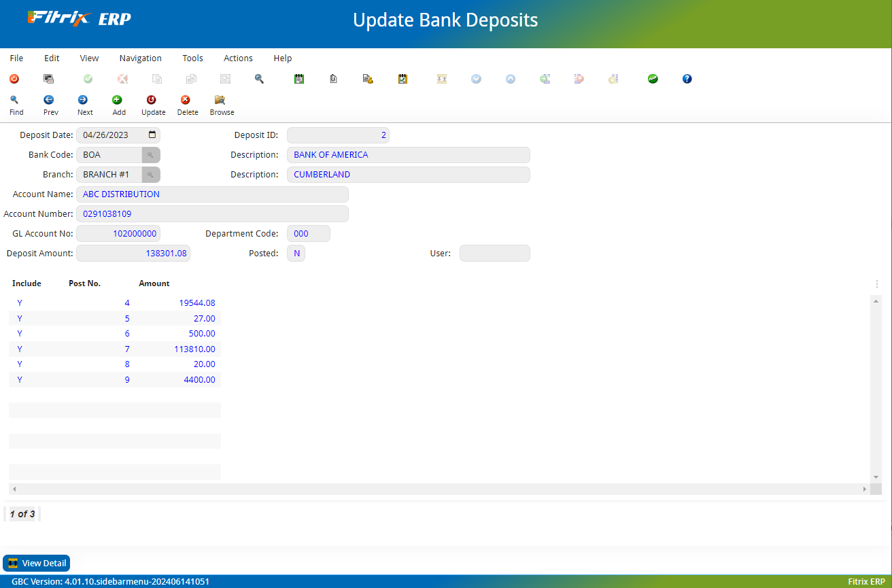Open the Actions menu
Screen dimensions: 892x588
click(x=237, y=58)
